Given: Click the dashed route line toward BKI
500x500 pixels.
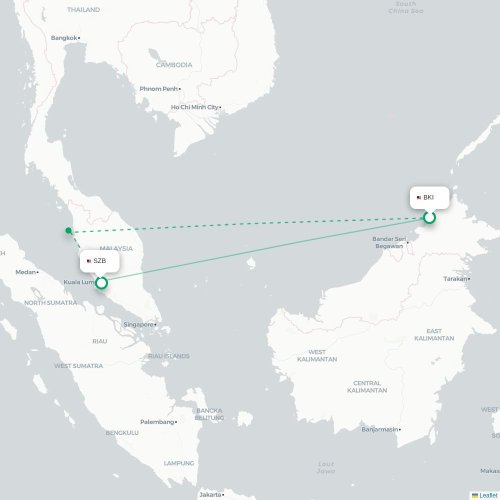Looking at the screenshot, I should 247,224.
